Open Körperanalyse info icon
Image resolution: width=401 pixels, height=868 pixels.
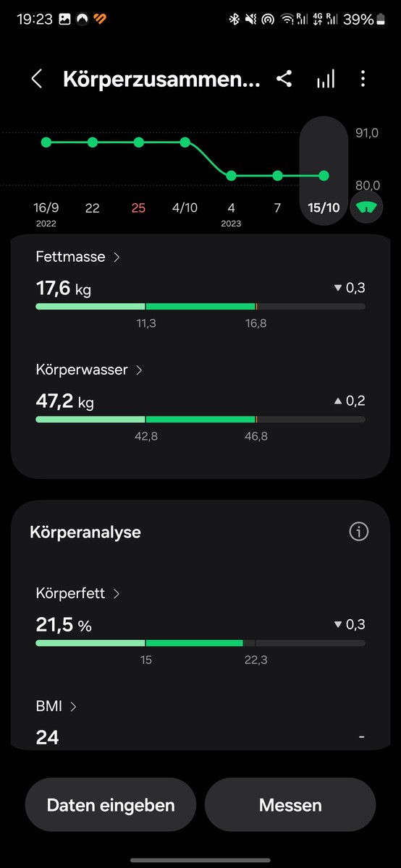click(359, 532)
